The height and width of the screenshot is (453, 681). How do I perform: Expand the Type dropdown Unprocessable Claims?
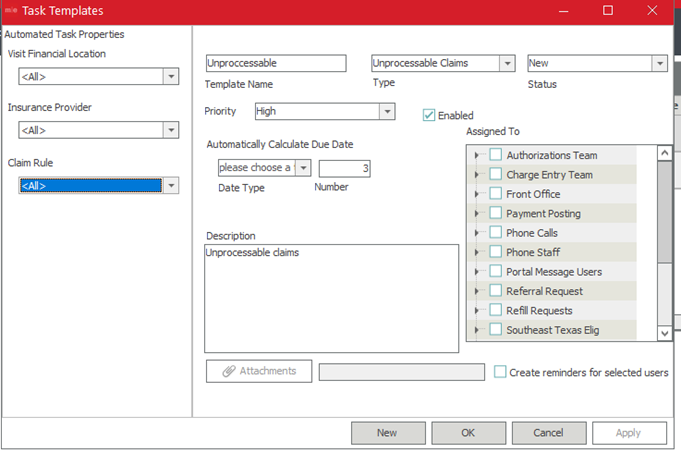point(508,63)
